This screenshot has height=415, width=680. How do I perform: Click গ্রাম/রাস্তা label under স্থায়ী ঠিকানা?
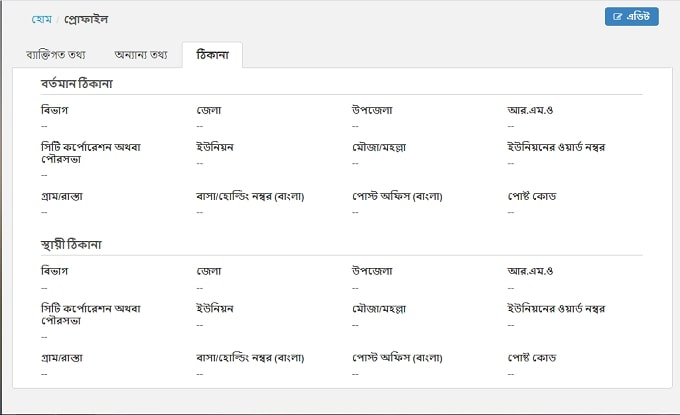62,358
